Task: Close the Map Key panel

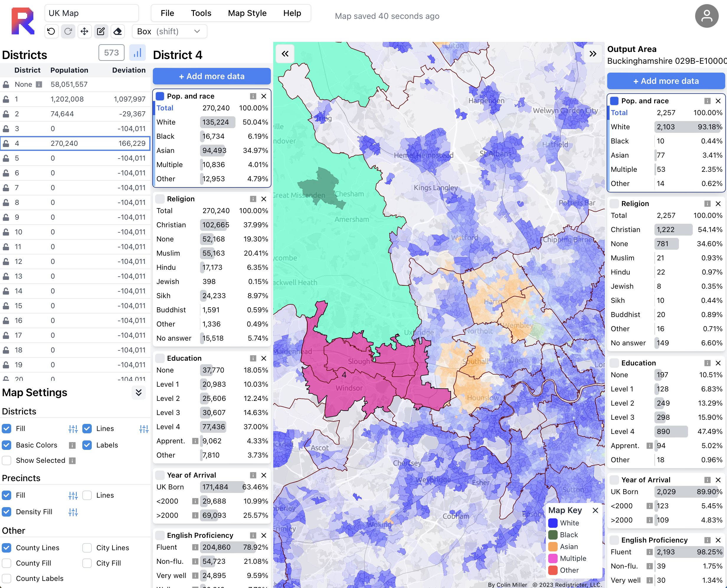Action: tap(595, 510)
